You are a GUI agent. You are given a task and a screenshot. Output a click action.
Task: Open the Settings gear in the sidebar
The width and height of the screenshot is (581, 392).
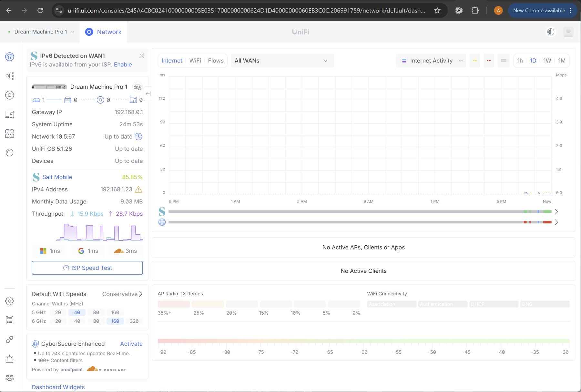click(x=10, y=301)
